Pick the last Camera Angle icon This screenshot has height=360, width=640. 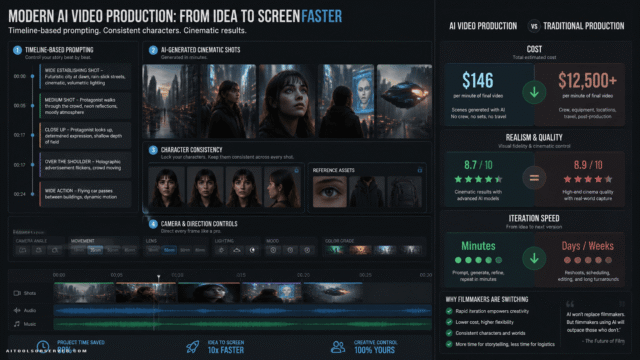click(x=54, y=250)
